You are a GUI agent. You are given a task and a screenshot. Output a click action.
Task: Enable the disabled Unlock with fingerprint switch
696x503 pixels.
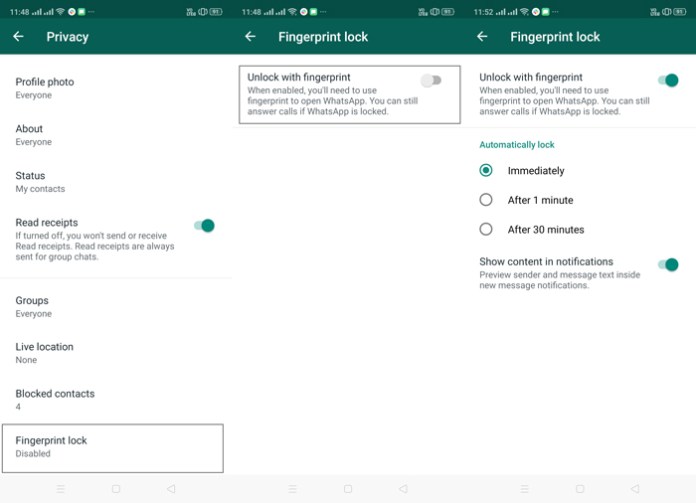pos(431,80)
